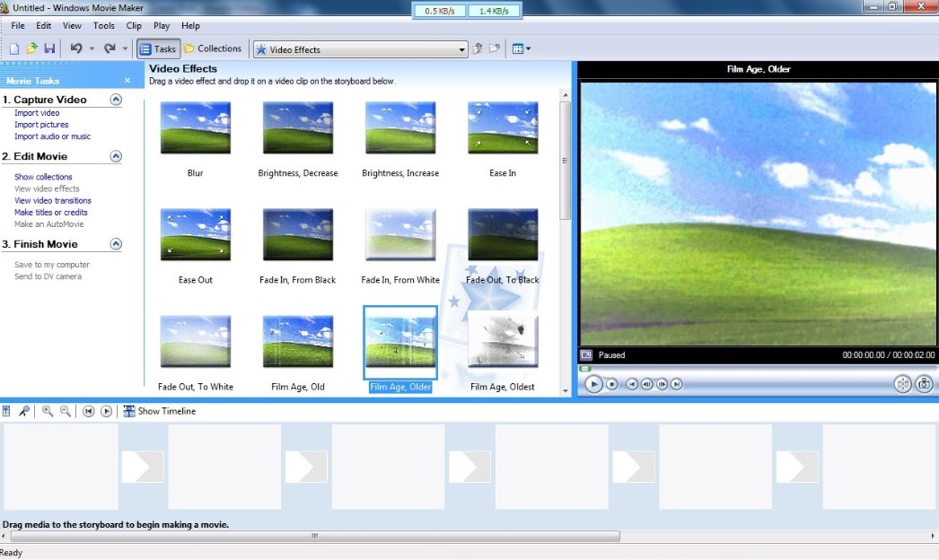This screenshot has width=939, height=560.
Task: Toggle the Collections pane button
Action: pos(213,49)
